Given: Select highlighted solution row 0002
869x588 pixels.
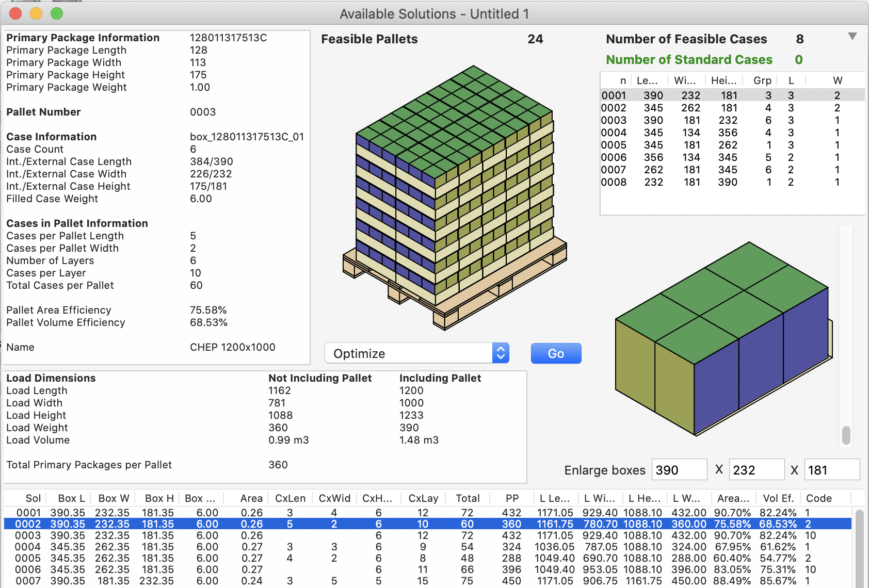Looking at the screenshot, I should point(428,524).
